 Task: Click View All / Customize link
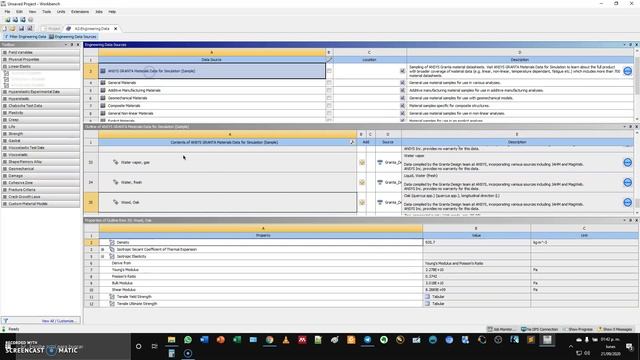tap(58, 321)
